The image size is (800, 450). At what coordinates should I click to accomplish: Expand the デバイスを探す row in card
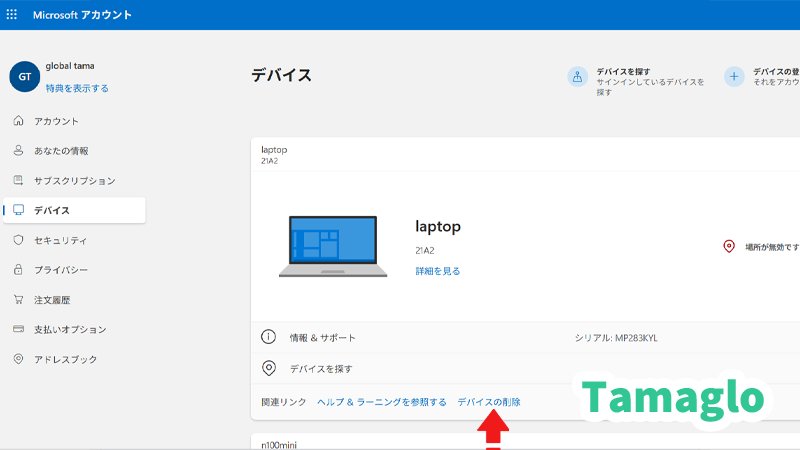[x=320, y=369]
